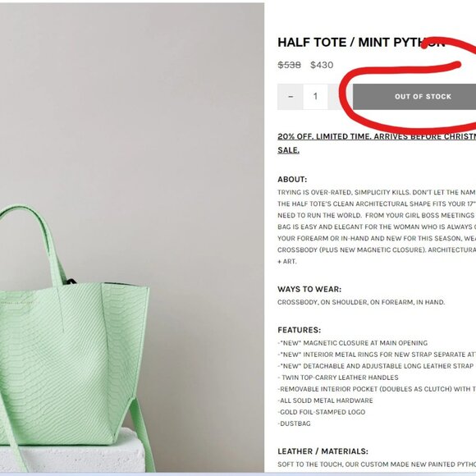Click the Half Tote / Mint Python title
The image size is (476, 476).
point(361,42)
